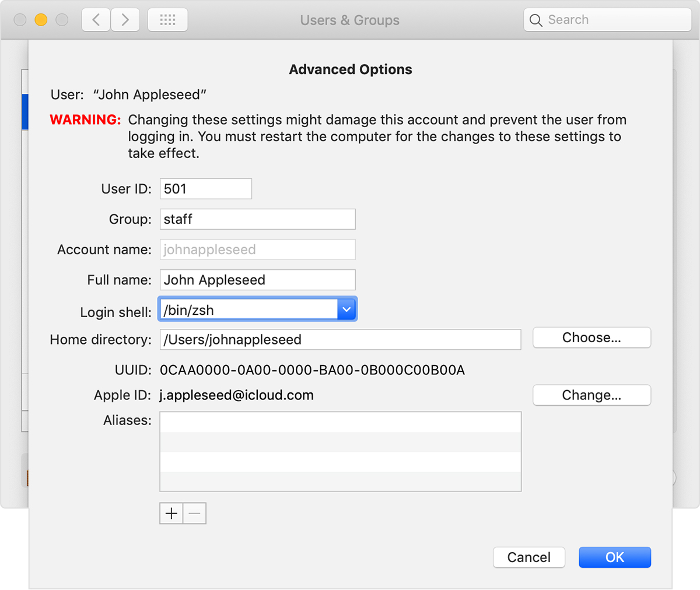Click the yellow minimize window button
Viewport: 700px width, 590px height.
tap(41, 20)
